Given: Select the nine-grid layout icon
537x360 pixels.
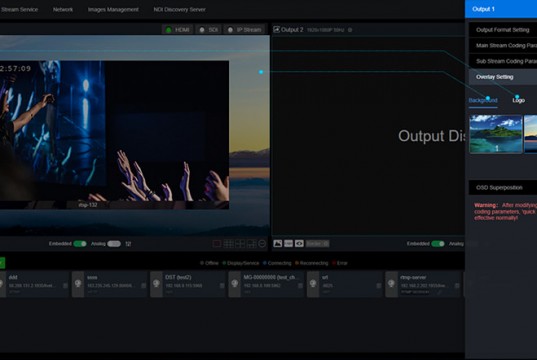Looking at the screenshot, I should tap(228, 244).
